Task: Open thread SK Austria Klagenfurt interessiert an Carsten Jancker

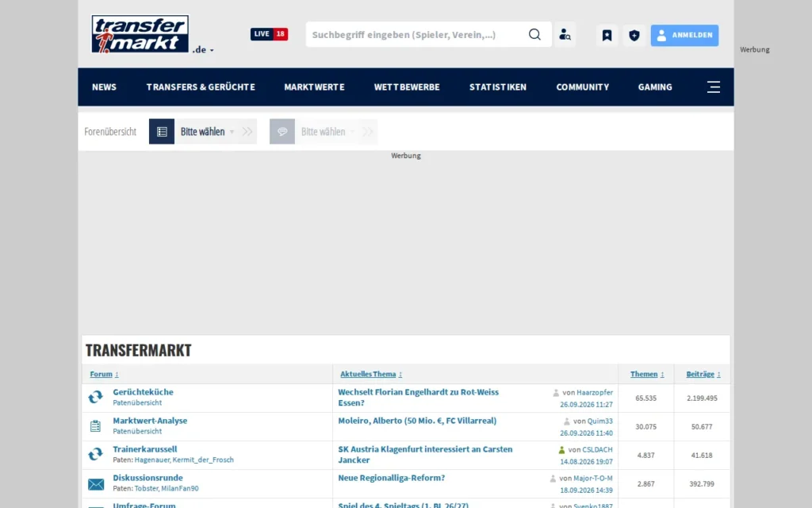Action: (425, 454)
